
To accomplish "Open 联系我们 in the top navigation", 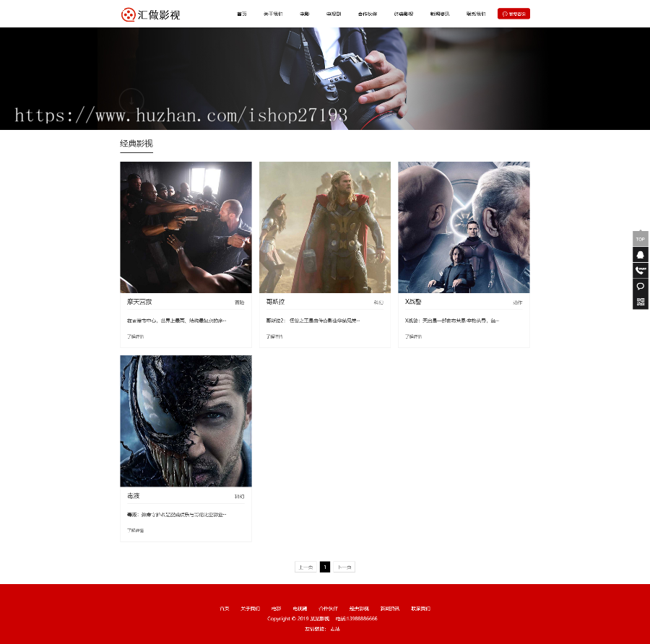I will click(476, 14).
